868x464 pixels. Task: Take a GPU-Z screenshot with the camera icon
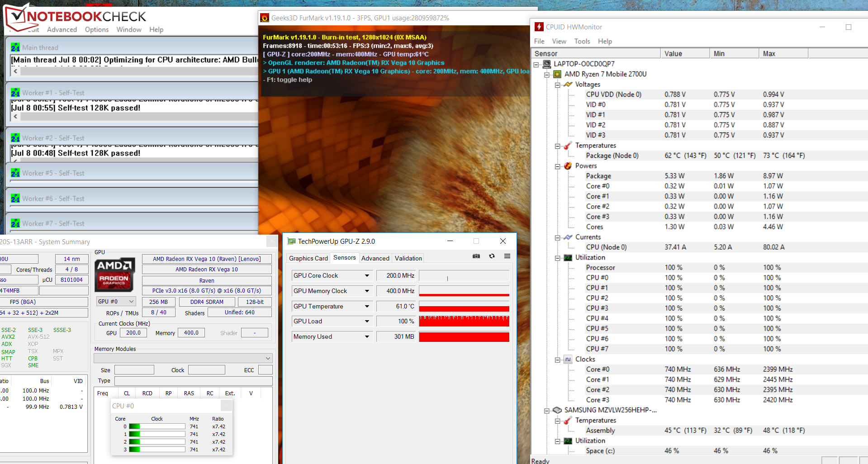[476, 256]
